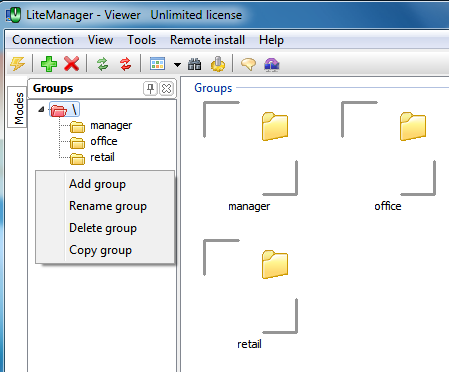Click the Groups header in right pane
This screenshot has height=372, width=449.
coord(213,88)
